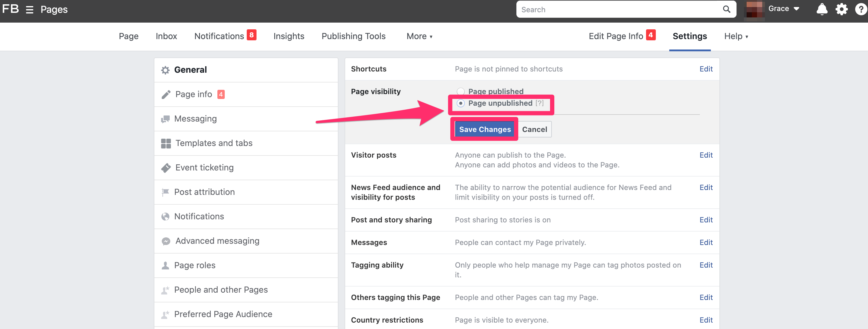Select the General gear icon in sidebar
868x329 pixels.
point(165,70)
